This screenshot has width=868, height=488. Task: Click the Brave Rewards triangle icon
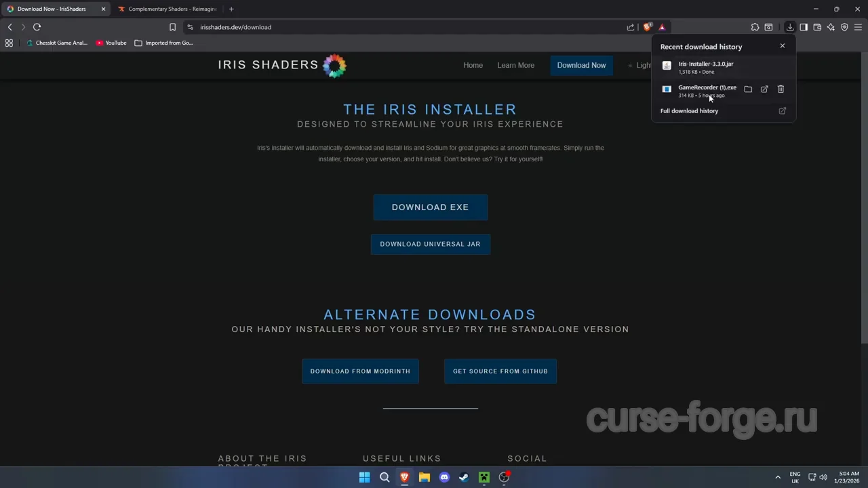[x=662, y=27]
